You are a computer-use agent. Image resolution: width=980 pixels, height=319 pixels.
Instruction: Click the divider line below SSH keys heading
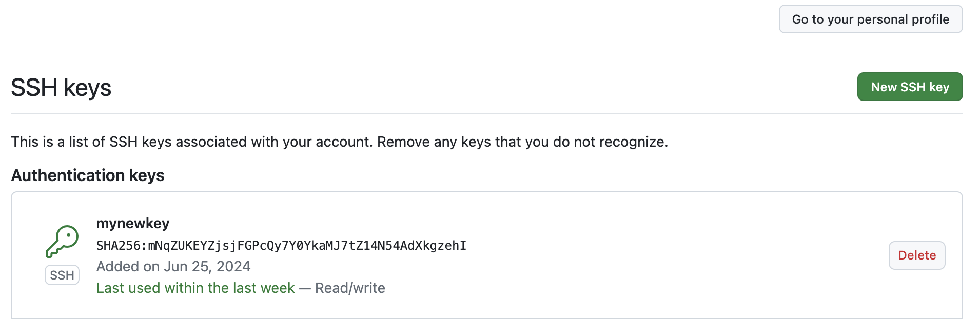point(487,114)
